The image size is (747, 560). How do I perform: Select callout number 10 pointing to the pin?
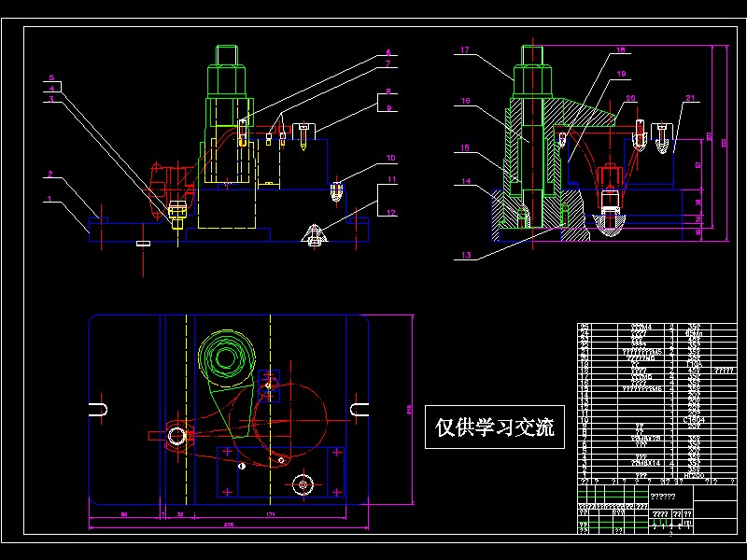[390, 158]
